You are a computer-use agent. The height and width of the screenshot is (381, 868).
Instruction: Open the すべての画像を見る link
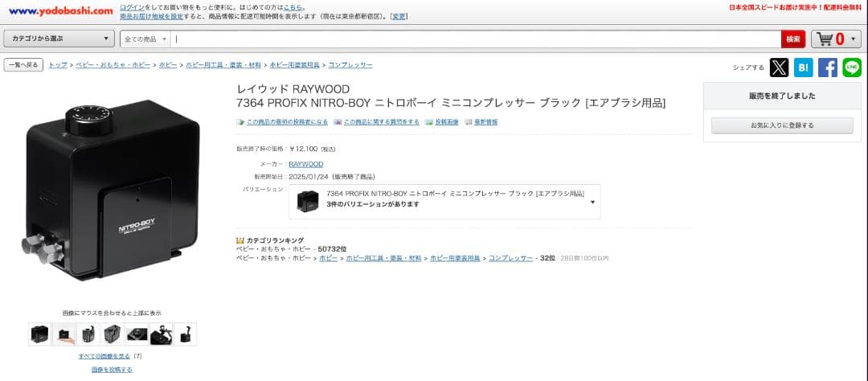click(x=105, y=356)
